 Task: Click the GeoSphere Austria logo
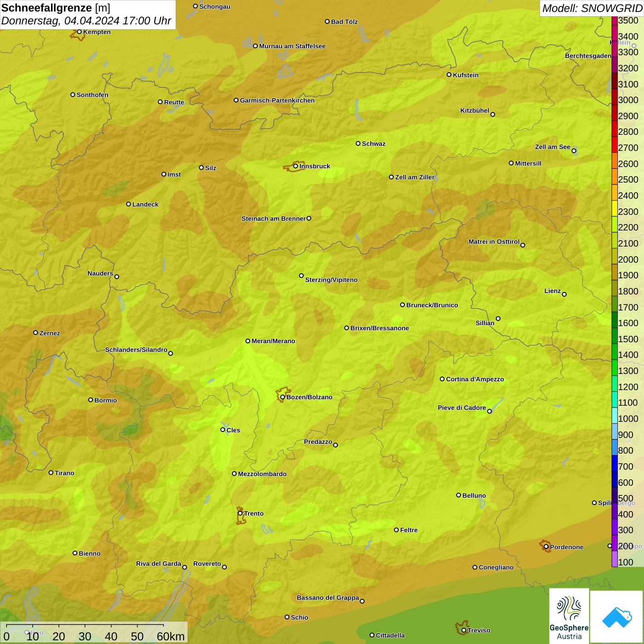569,616
